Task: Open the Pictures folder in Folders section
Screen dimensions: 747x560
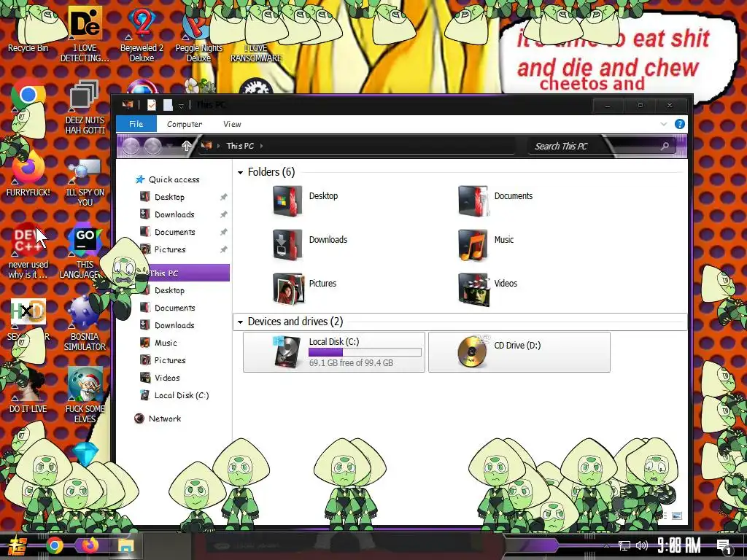Action: point(287,289)
